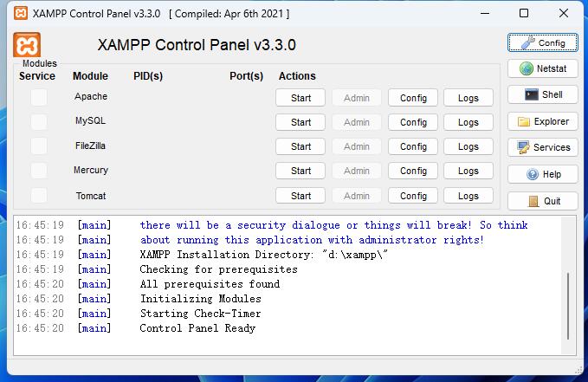
Task: Open Mercury Config menu
Action: click(413, 171)
